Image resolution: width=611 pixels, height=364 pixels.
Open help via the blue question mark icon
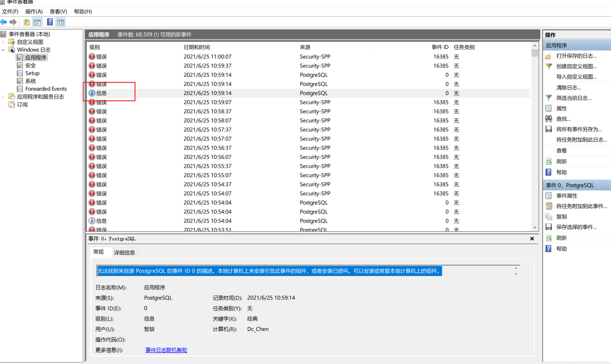(50, 22)
